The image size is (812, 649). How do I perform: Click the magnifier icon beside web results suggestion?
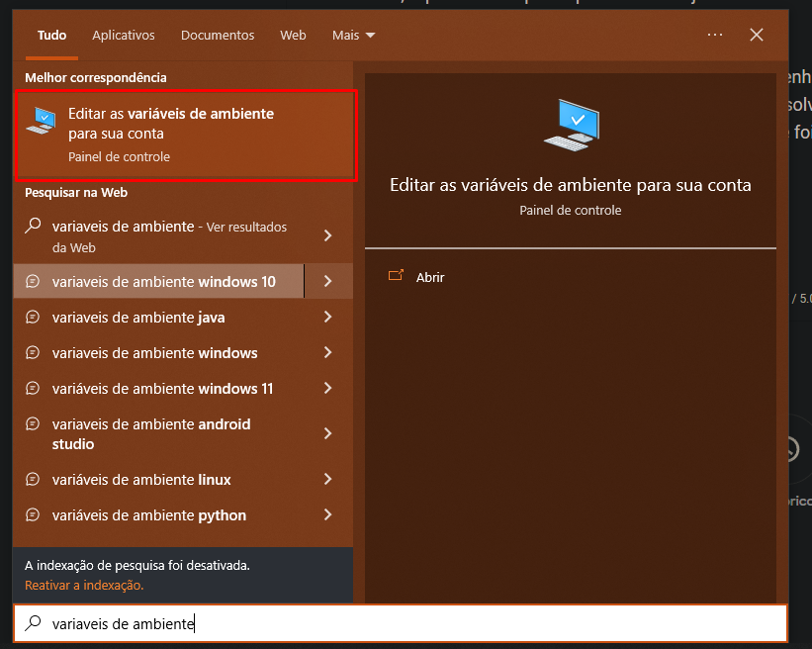click(x=34, y=226)
